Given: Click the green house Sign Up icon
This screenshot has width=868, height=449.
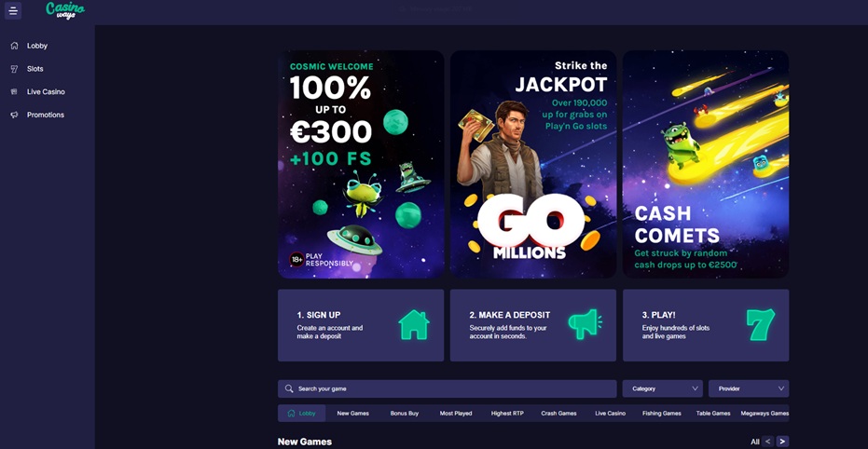Looking at the screenshot, I should (414, 324).
